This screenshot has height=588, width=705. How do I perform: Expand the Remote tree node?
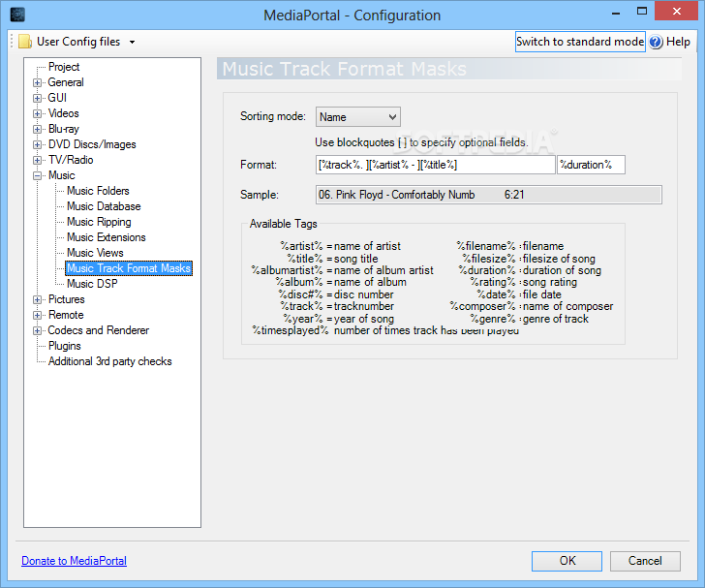pos(38,316)
